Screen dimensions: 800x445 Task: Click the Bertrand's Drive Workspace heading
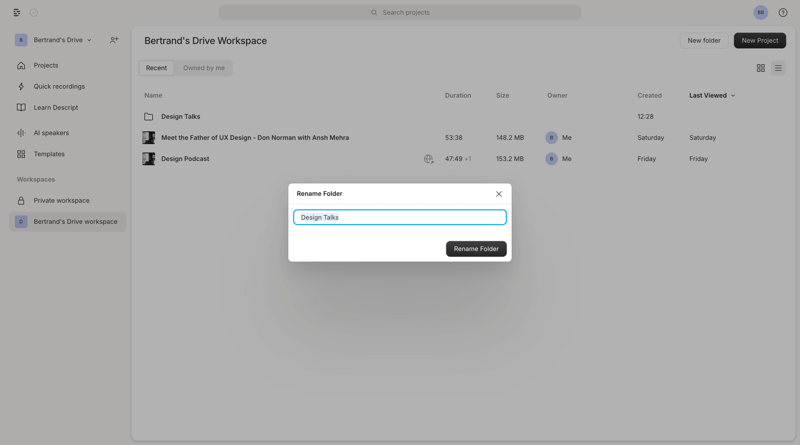[x=205, y=41]
